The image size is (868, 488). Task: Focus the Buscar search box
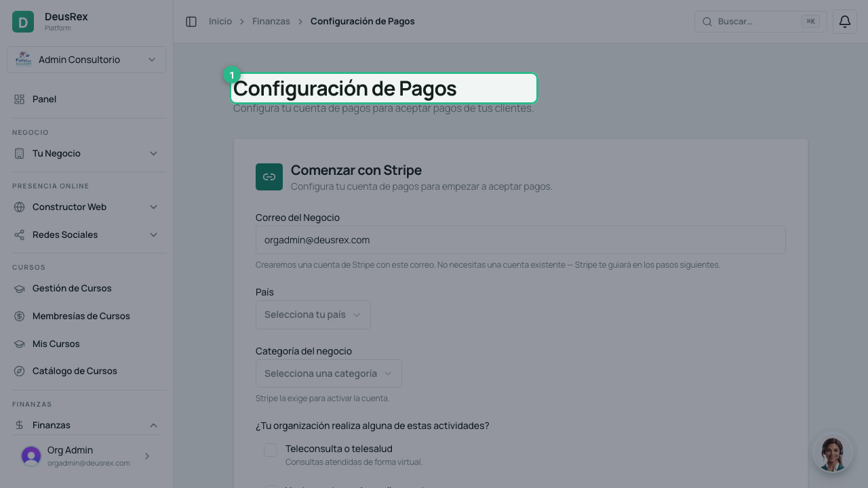[x=761, y=22]
